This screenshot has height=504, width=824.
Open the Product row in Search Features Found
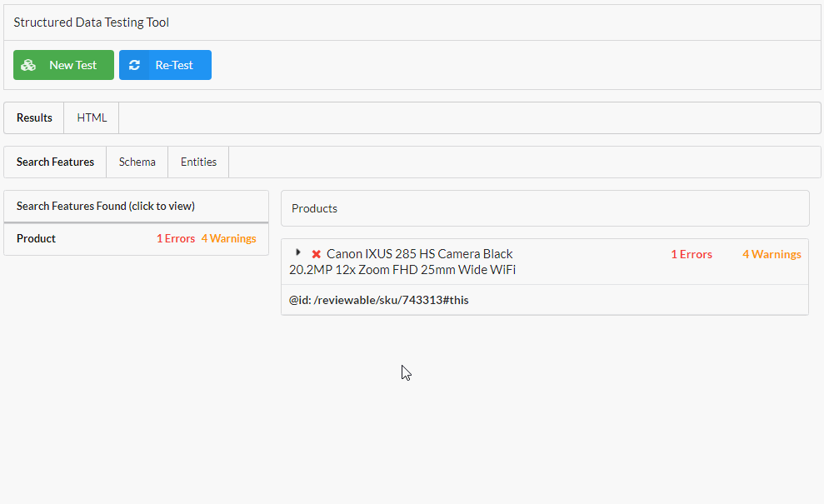tap(36, 238)
